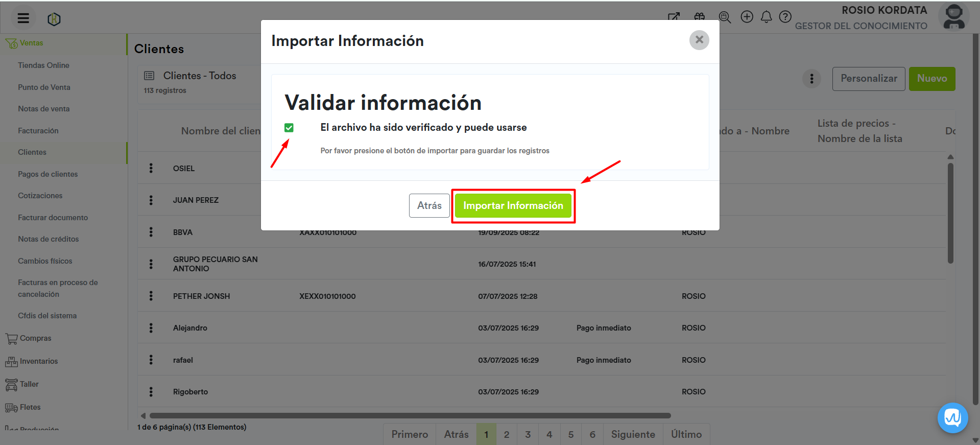This screenshot has height=445, width=980.
Task: Open three-dot menu for PETHER JONSH
Action: (x=151, y=296)
